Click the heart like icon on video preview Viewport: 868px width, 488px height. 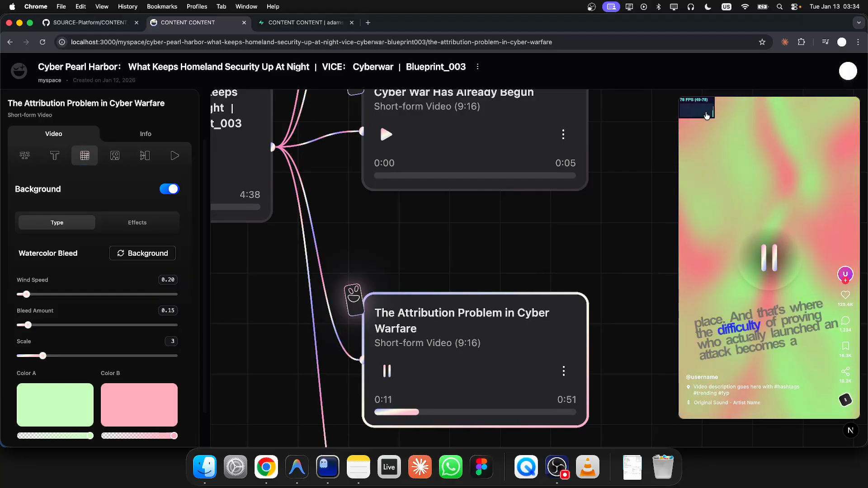pos(845,295)
